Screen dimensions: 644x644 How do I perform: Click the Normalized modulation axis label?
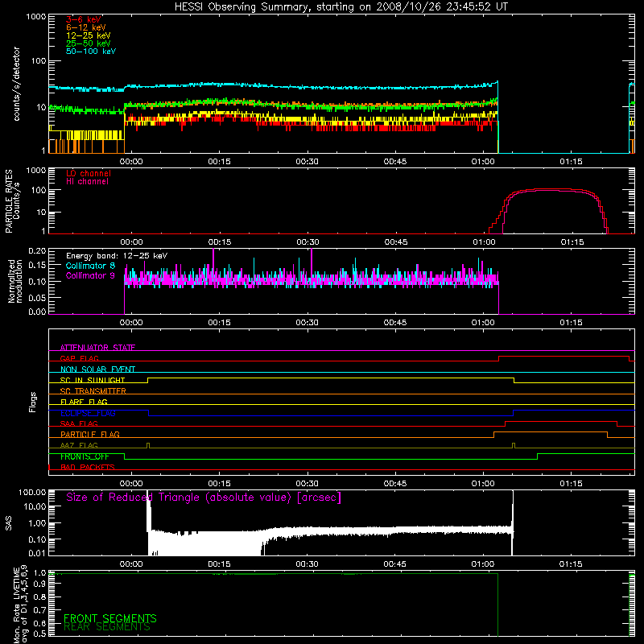[14, 281]
